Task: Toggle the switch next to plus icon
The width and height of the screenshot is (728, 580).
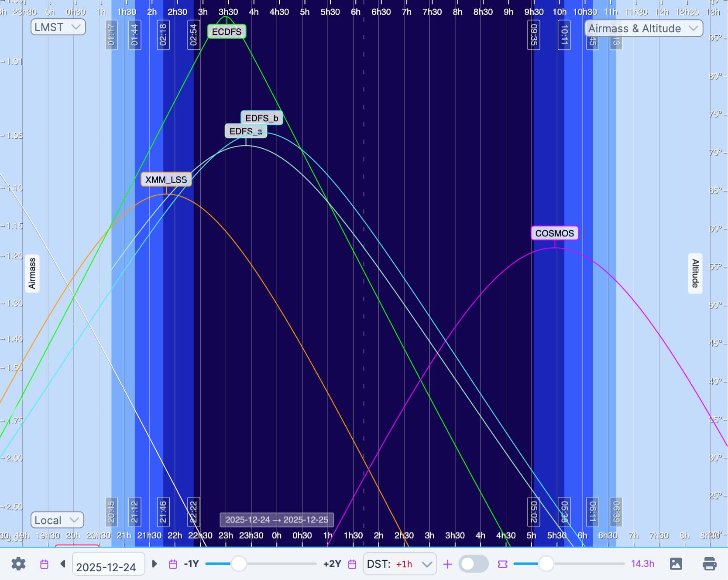Action: pyautogui.click(x=474, y=564)
